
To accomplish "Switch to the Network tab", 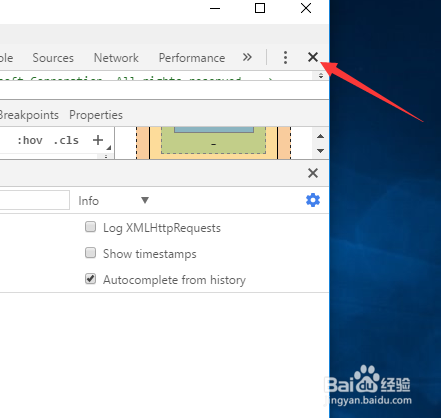I will click(116, 58).
